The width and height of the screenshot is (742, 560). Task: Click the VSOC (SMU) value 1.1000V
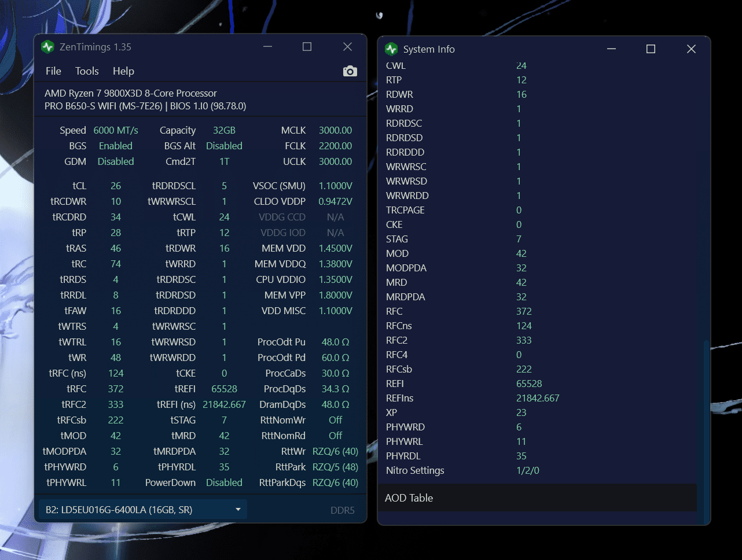point(335,186)
